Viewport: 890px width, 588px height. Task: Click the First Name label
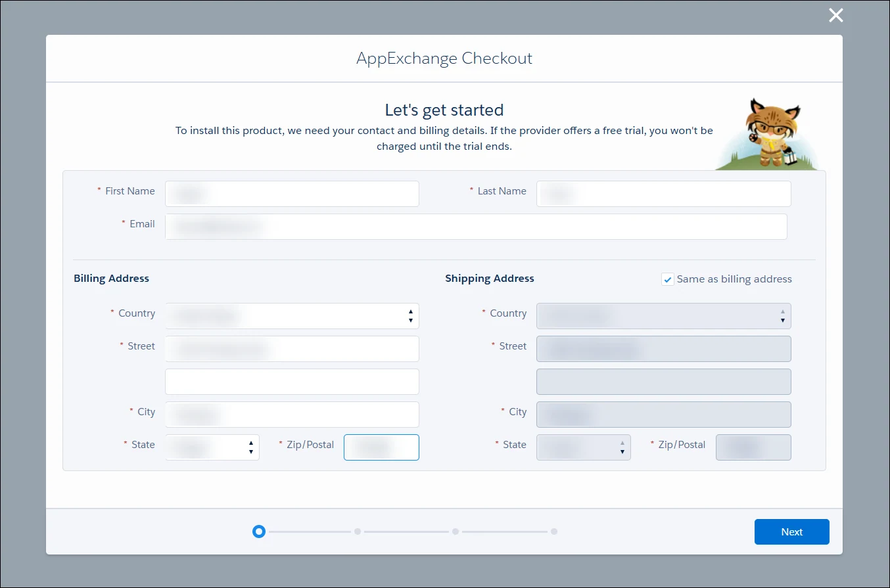pyautogui.click(x=130, y=191)
